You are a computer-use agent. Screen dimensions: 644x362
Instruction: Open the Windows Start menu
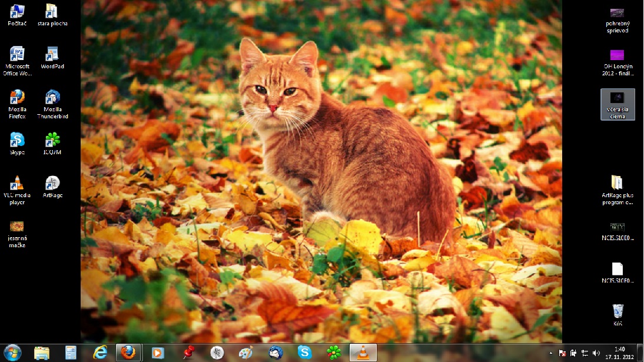pos(12,353)
